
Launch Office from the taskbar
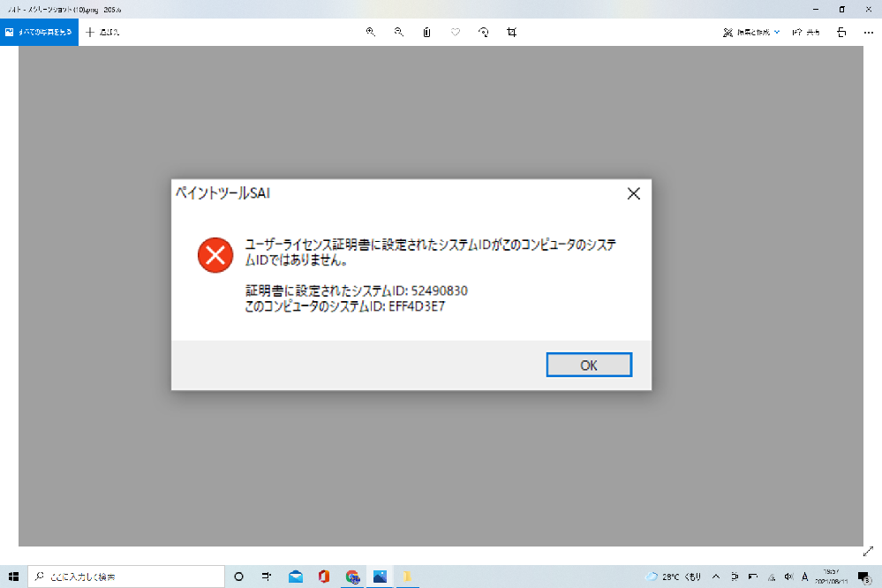point(323,577)
